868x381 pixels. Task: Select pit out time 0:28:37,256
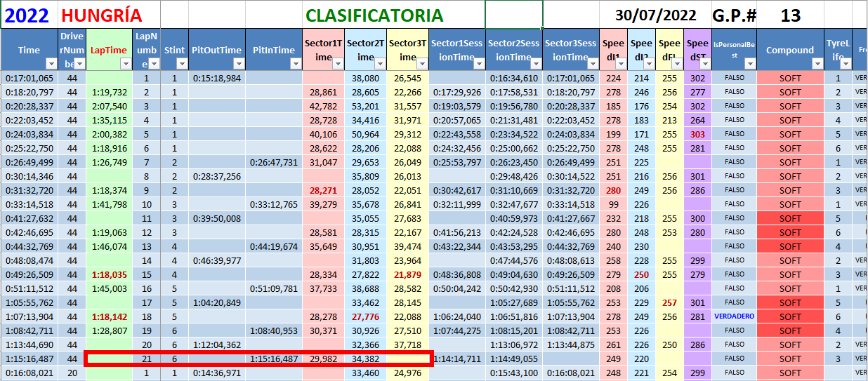(217, 176)
